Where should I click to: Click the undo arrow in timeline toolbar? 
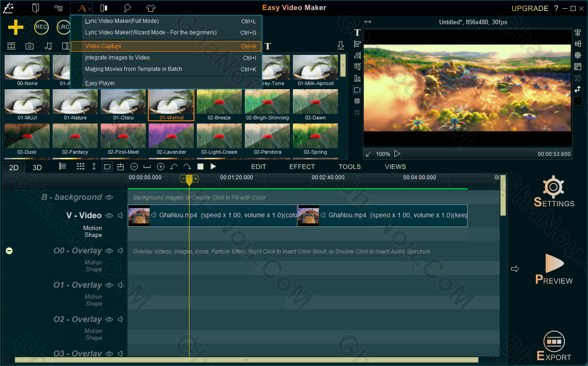(174, 167)
